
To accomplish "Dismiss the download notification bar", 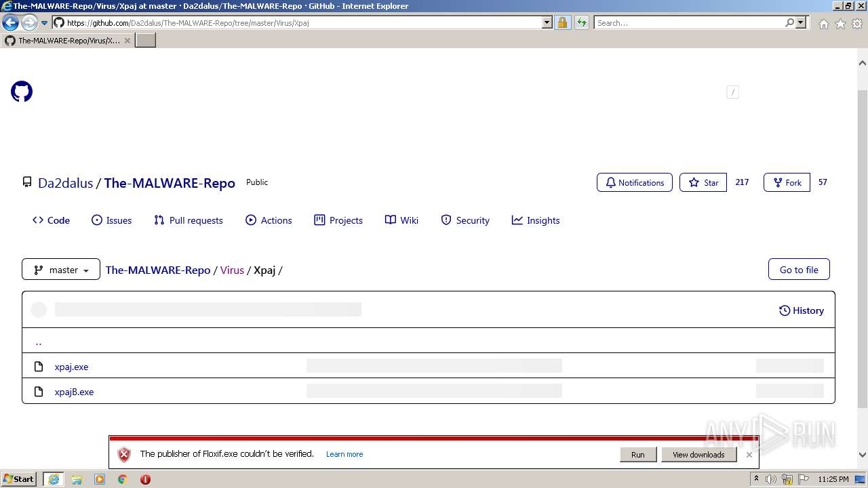I will [x=749, y=455].
